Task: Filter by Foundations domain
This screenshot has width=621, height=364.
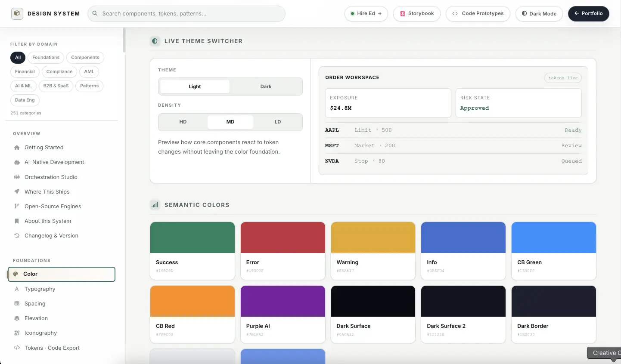Action: [46, 57]
